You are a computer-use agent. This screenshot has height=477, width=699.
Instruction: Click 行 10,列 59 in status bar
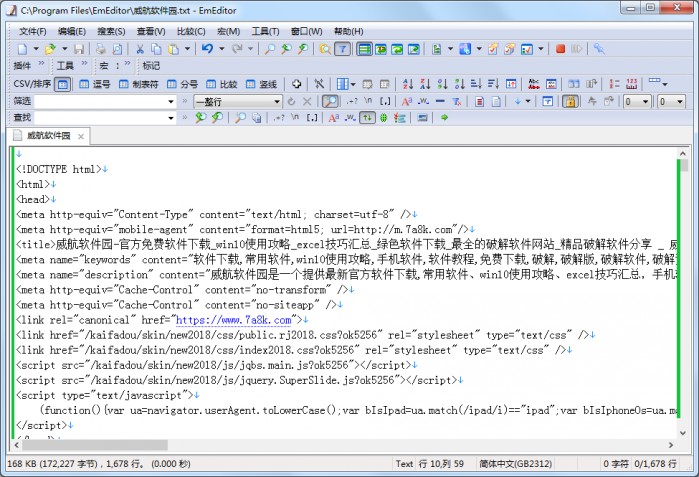441,464
